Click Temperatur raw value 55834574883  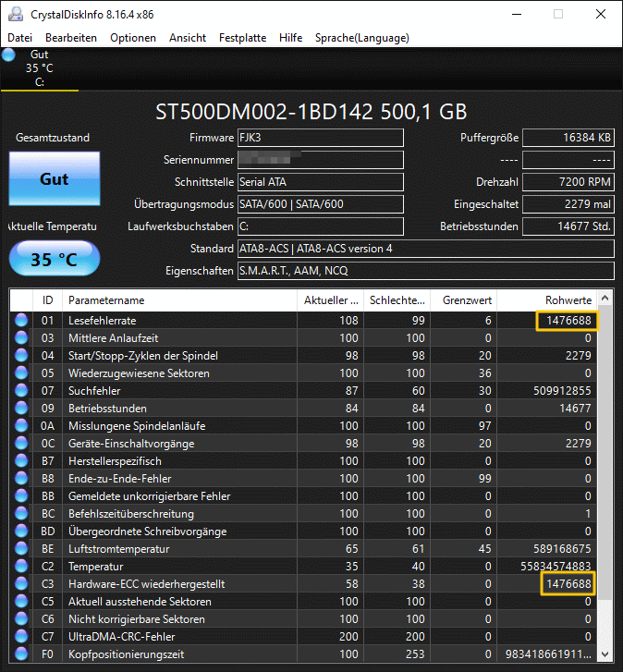(x=556, y=566)
